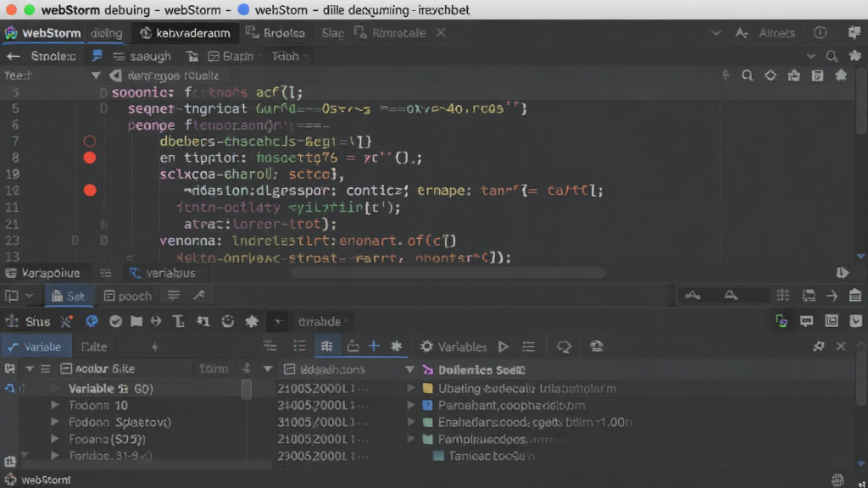Click the 'Biapin' toolbar item

pyautogui.click(x=231, y=57)
